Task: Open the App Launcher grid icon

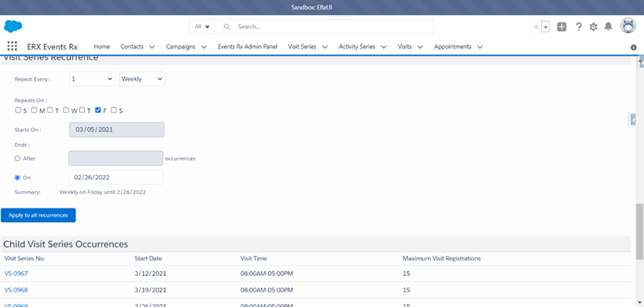Action: [x=12, y=47]
